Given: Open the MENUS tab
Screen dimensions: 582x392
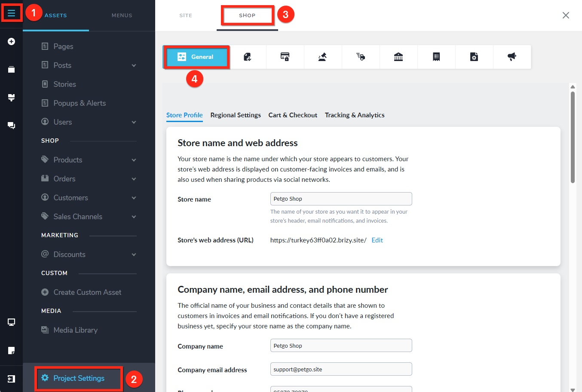Looking at the screenshot, I should (x=122, y=15).
